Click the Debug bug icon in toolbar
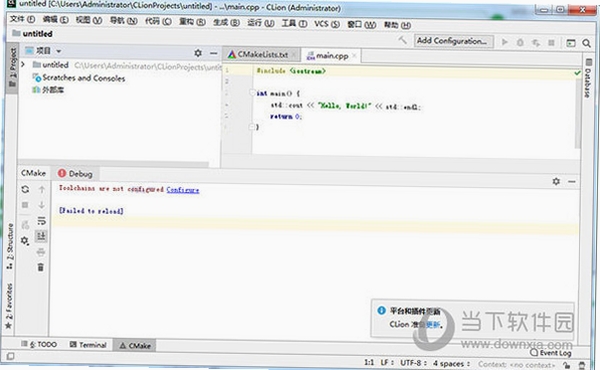 pos(520,42)
